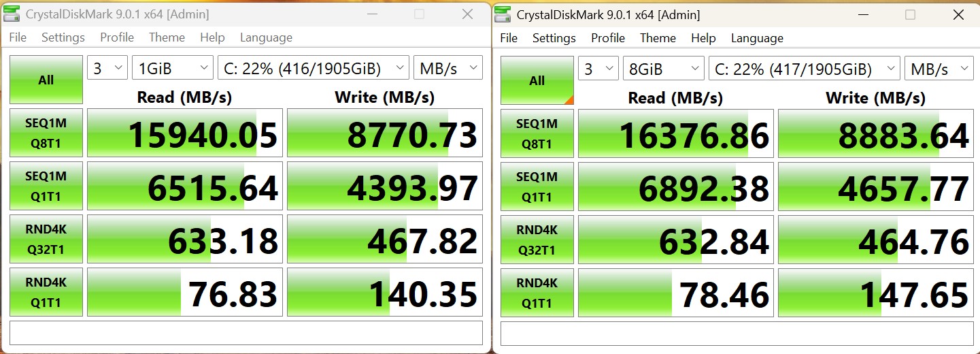Open Profile menu in right window
The image size is (980, 354).
pyautogui.click(x=608, y=38)
